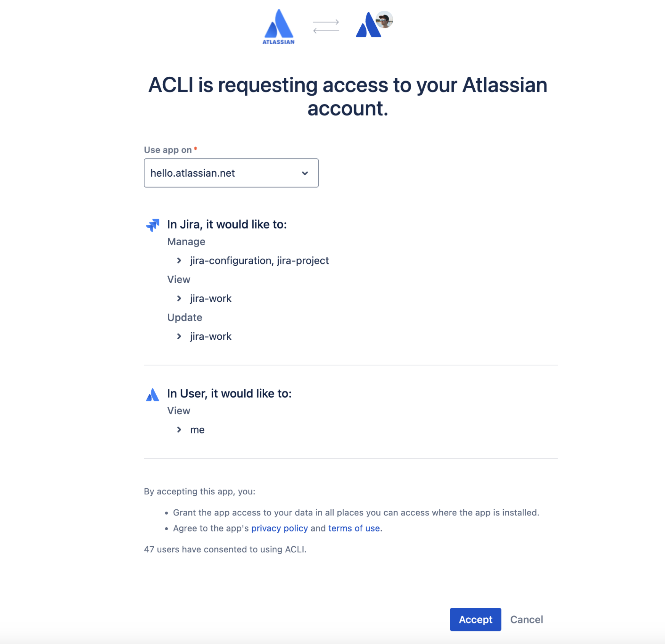This screenshot has height=644, width=665.
Task: Expand the jira-work scope under Update
Action: (179, 336)
